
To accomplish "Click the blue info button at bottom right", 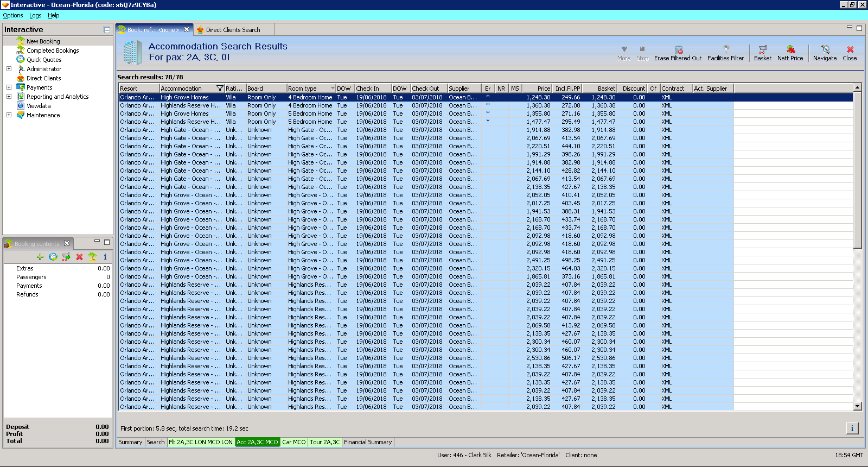I will (852, 428).
